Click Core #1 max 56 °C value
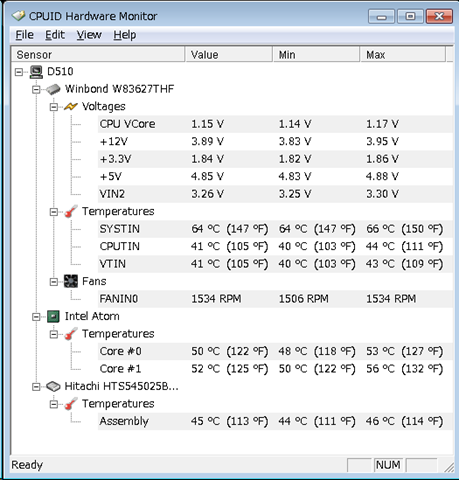459x480 pixels. pyautogui.click(x=405, y=369)
